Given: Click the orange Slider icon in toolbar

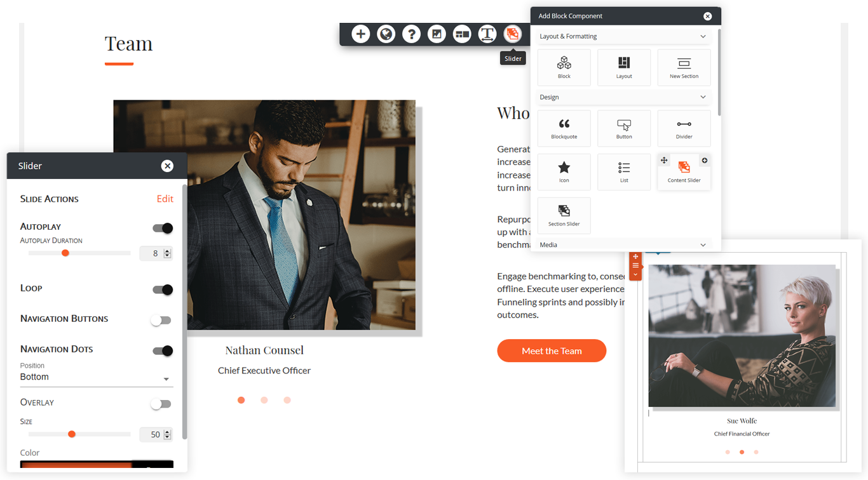Looking at the screenshot, I should (x=513, y=34).
